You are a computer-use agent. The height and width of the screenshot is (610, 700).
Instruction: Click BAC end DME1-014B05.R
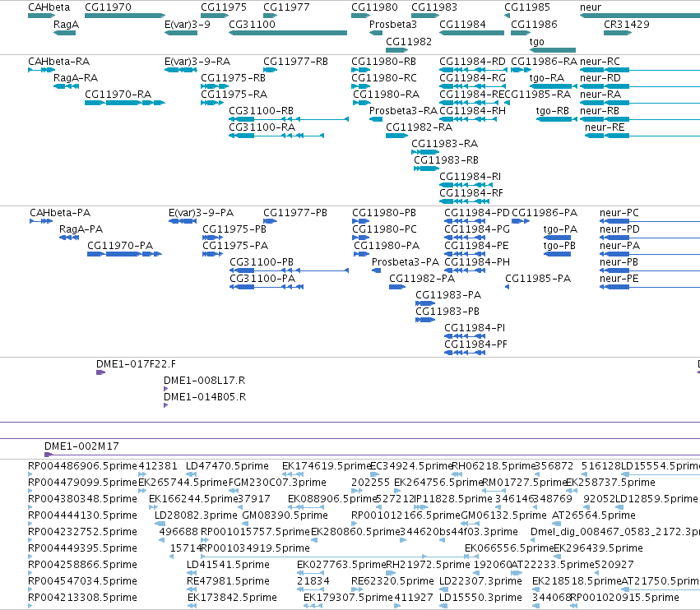(x=205, y=397)
